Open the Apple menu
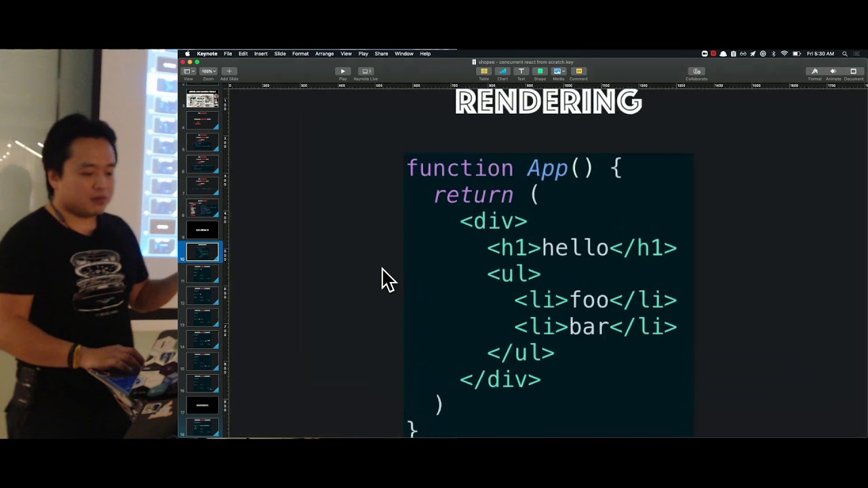The height and width of the screenshot is (488, 868). 188,54
